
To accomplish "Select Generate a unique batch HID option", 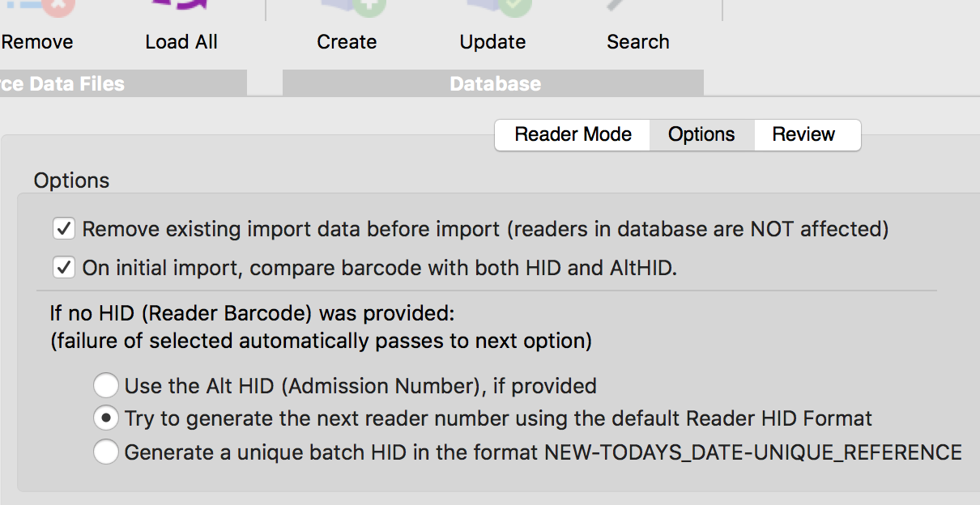I will [105, 452].
